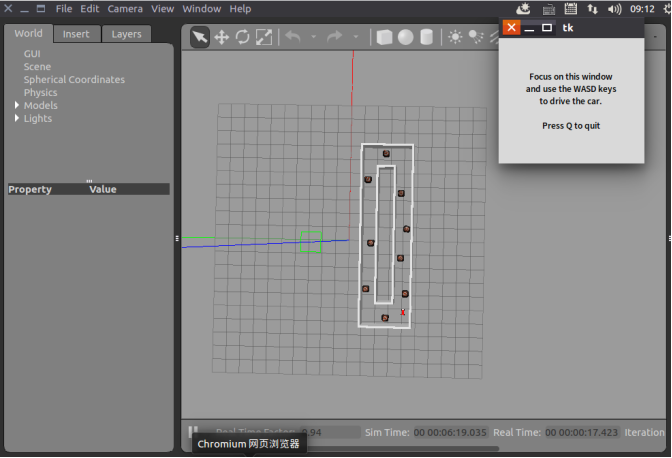Add a point light

[x=455, y=37]
